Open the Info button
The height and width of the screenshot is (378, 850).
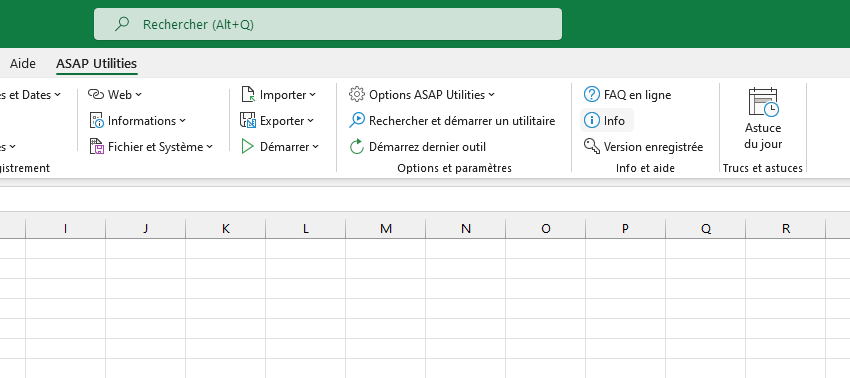point(607,120)
